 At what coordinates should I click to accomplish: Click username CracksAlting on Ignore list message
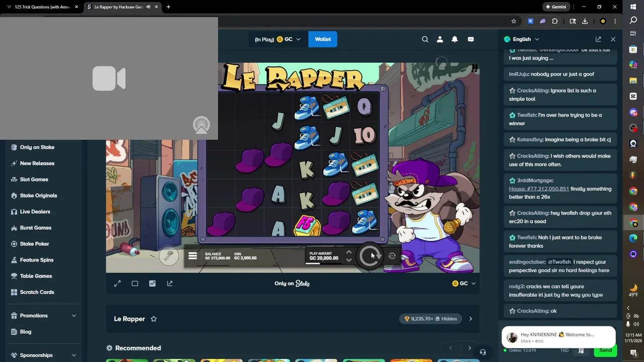pyautogui.click(x=533, y=90)
